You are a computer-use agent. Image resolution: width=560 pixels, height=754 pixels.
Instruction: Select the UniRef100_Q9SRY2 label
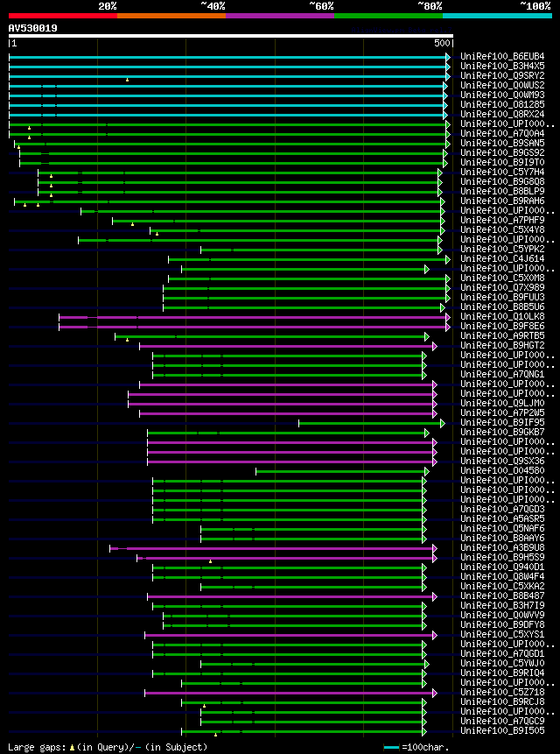pos(502,76)
